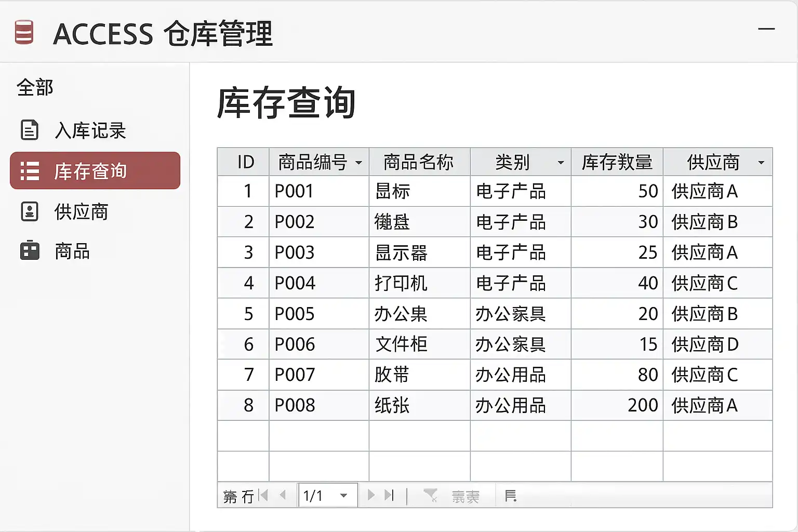Click 供应商B in the P005 row
Viewport: 798px width, 532px height.
point(704,314)
